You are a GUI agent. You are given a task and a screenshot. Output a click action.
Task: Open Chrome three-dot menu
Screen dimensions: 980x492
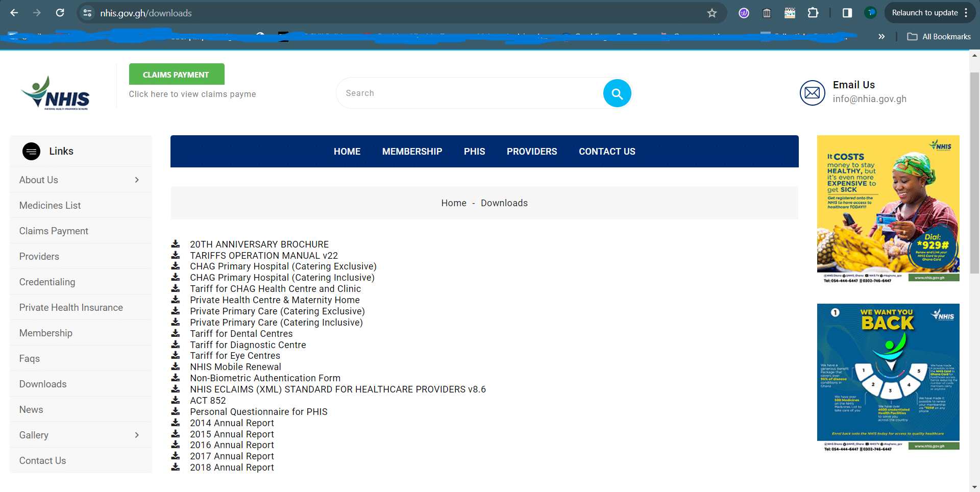966,13
